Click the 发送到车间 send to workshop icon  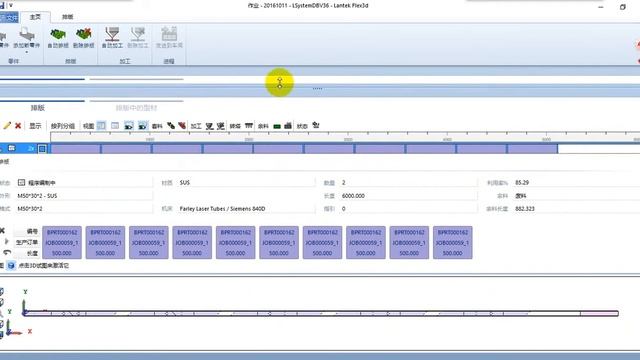click(169, 34)
